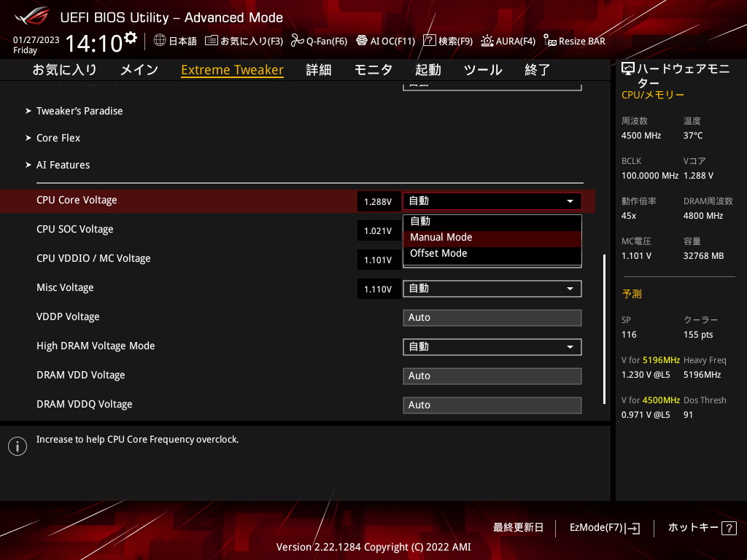Image resolution: width=747 pixels, height=560 pixels.
Task: Click the ROG logo icon
Action: [31, 17]
